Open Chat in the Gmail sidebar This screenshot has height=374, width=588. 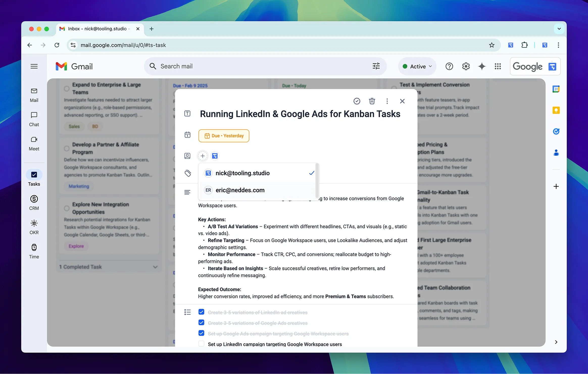[x=34, y=119]
